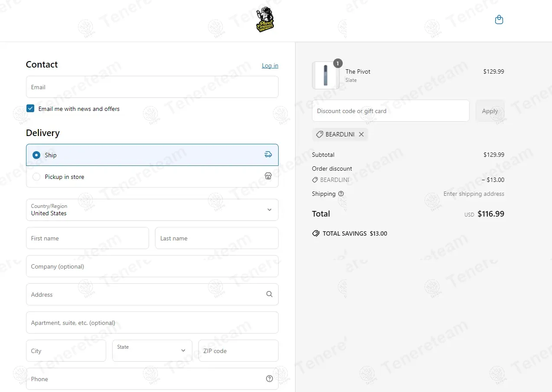Click the phone field help icon
This screenshot has width=552, height=392.
pos(270,379)
